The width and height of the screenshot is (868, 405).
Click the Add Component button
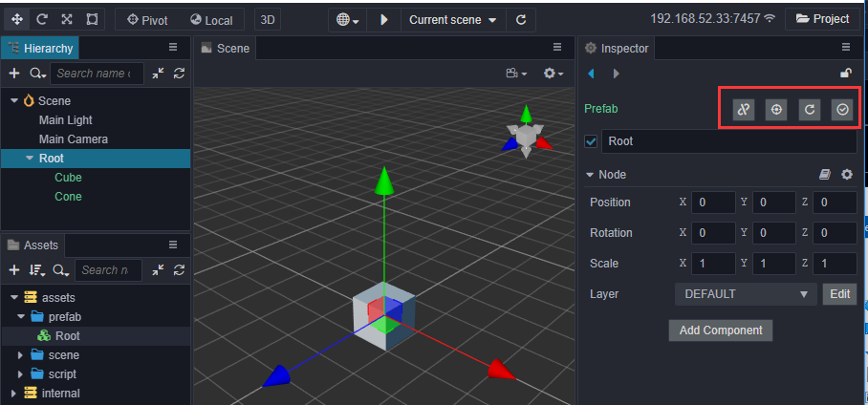tap(720, 330)
